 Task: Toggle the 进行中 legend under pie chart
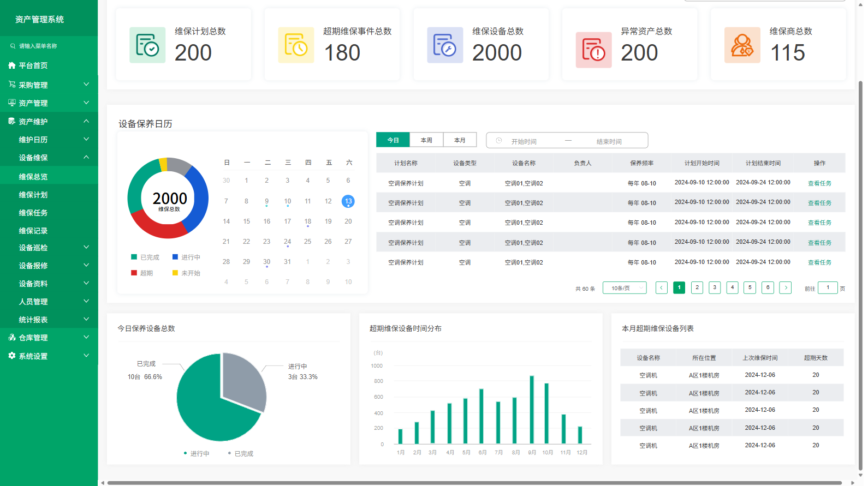point(197,454)
